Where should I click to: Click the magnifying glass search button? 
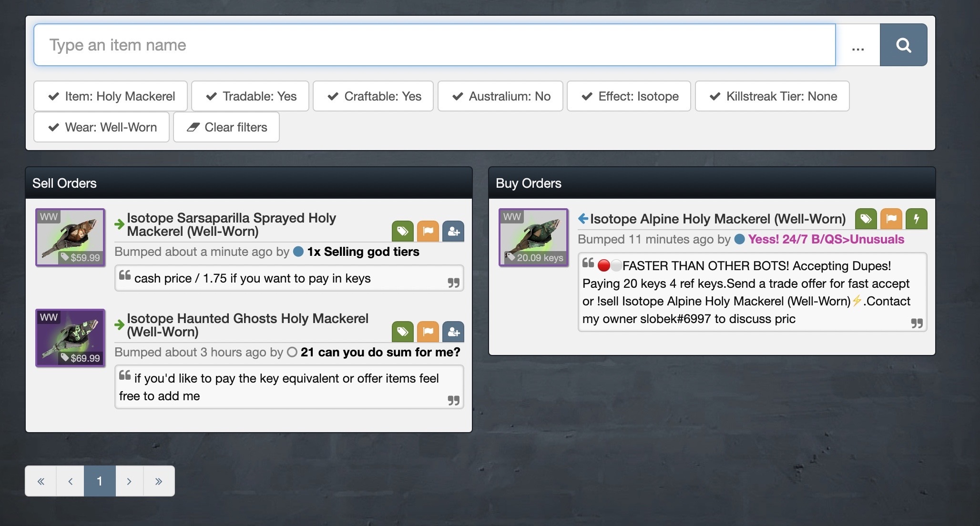pos(903,45)
